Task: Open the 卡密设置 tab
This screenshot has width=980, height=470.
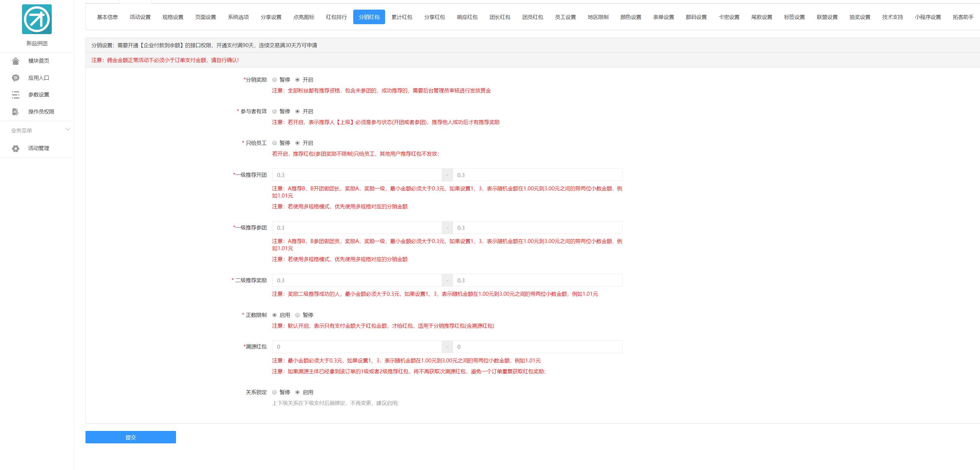Action: [729, 17]
